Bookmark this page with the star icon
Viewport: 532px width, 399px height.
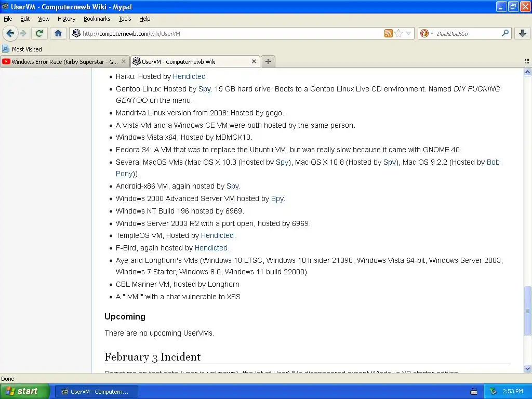[398, 33]
